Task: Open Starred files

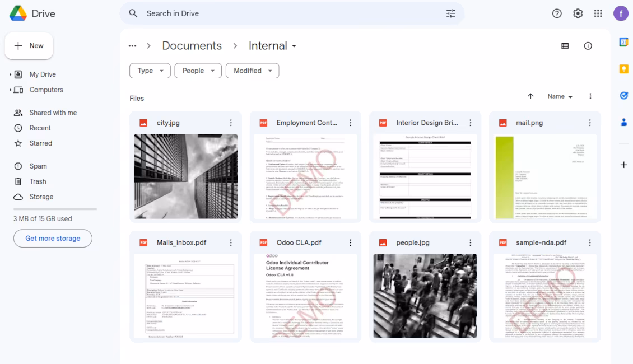Action: tap(40, 143)
